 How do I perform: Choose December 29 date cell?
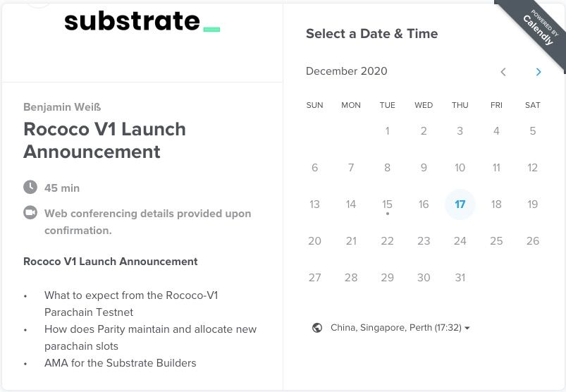tap(388, 277)
